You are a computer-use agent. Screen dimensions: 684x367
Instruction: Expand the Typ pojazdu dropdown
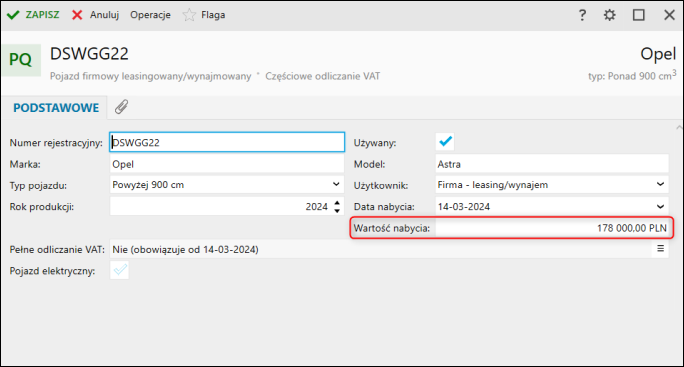pos(336,185)
